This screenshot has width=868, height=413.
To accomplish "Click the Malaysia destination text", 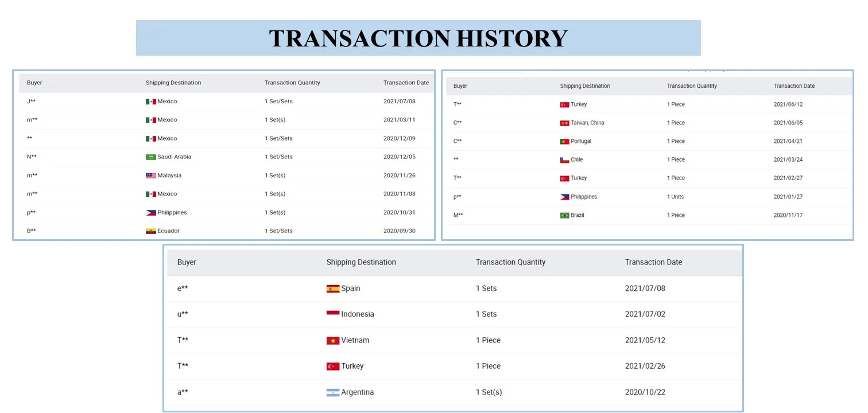I will [169, 176].
